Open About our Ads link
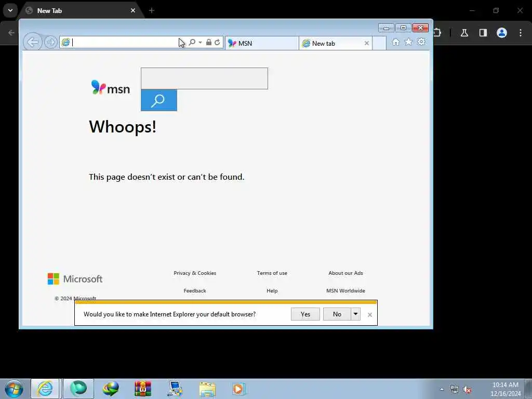The image size is (532, 399). 345,273
